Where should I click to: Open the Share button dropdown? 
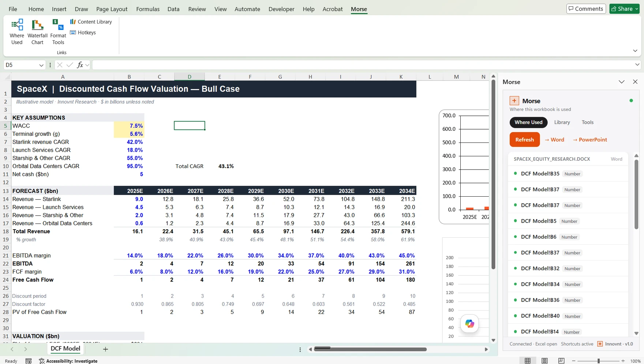[637, 9]
